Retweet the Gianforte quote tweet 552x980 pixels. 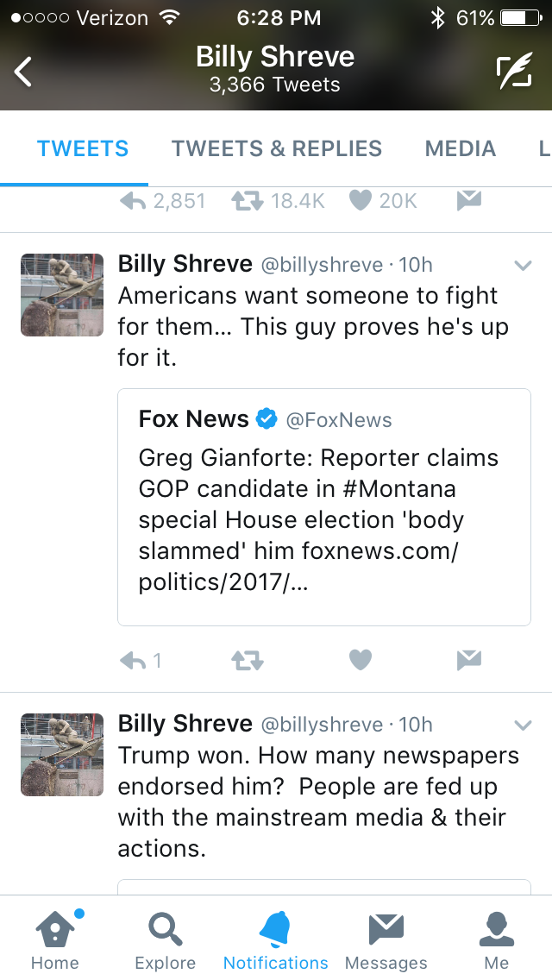(x=247, y=661)
